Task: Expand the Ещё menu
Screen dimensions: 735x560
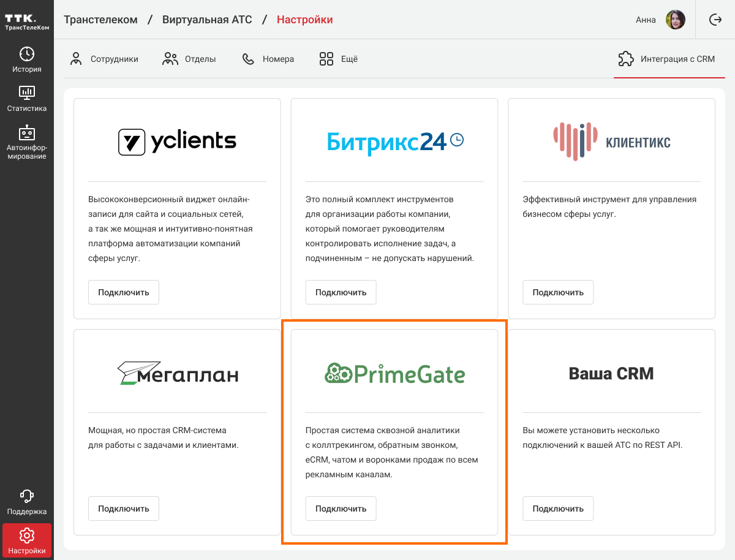Action: [338, 59]
